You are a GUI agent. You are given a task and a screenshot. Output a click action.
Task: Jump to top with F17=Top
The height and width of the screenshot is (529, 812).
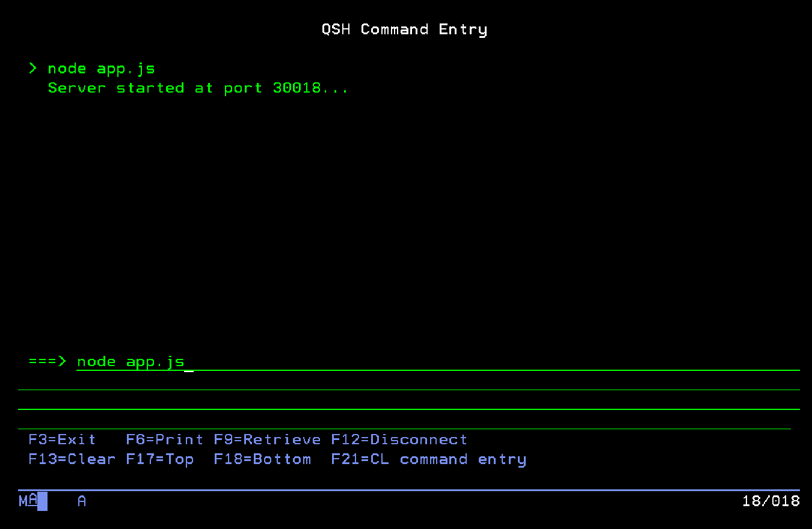click(x=159, y=459)
